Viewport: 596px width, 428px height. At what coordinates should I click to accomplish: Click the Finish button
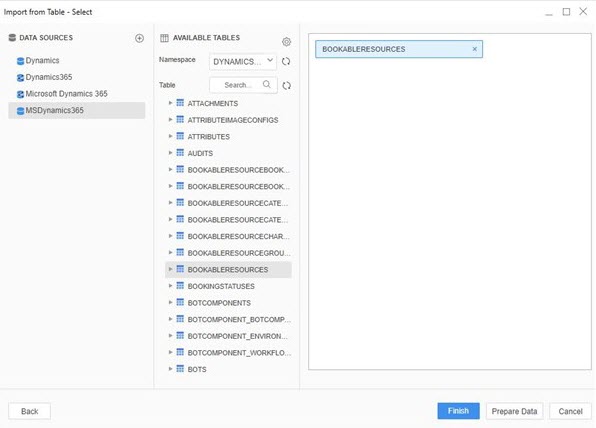[458, 411]
